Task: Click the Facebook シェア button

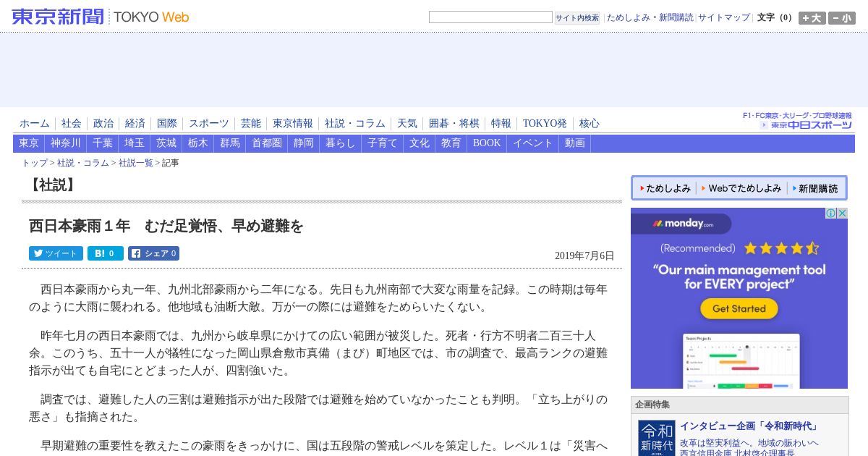Action: coord(153,253)
